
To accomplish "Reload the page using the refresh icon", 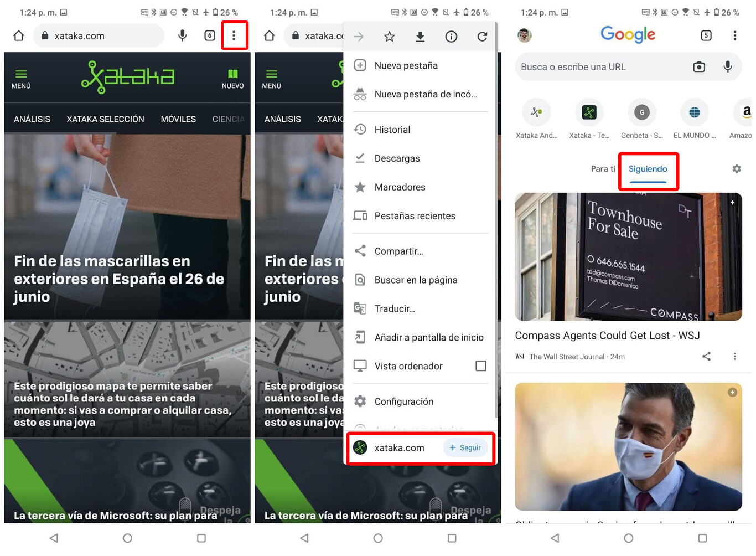I will [x=482, y=36].
